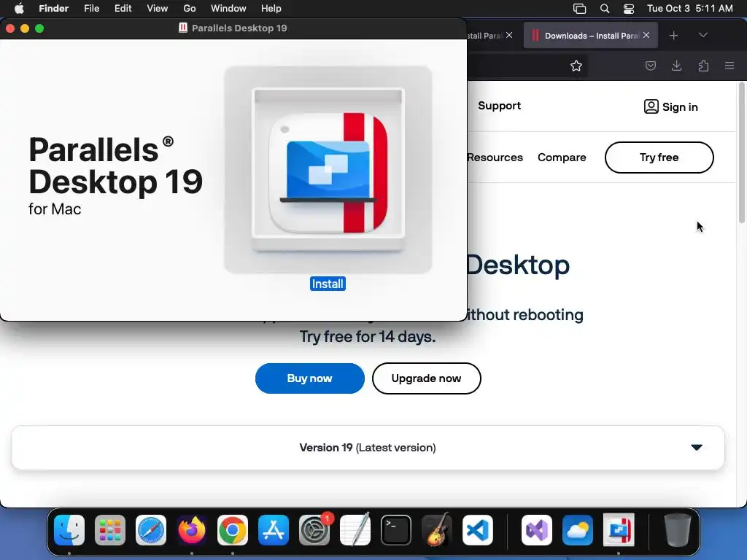747x560 pixels.
Task: Switch to Firefox in the Dock
Action: click(x=192, y=530)
